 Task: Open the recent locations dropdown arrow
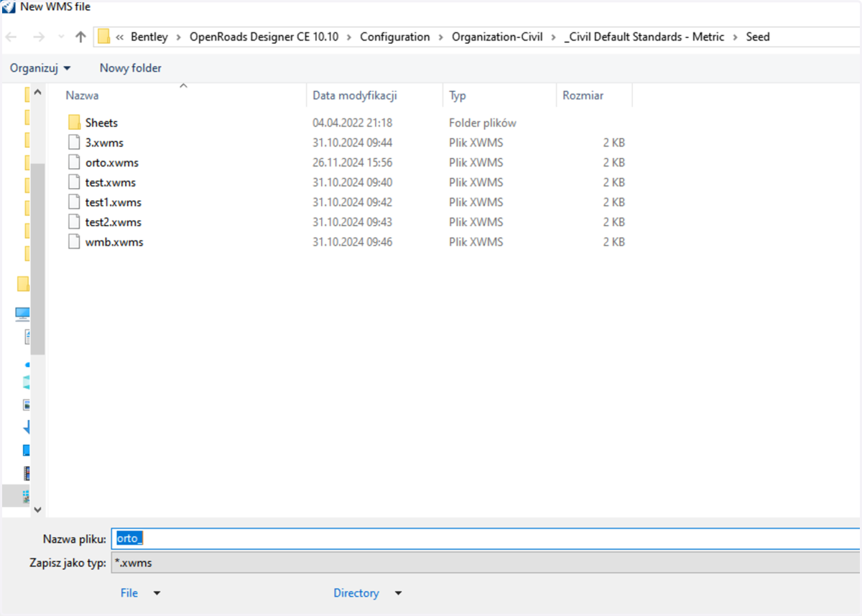pos(61,37)
